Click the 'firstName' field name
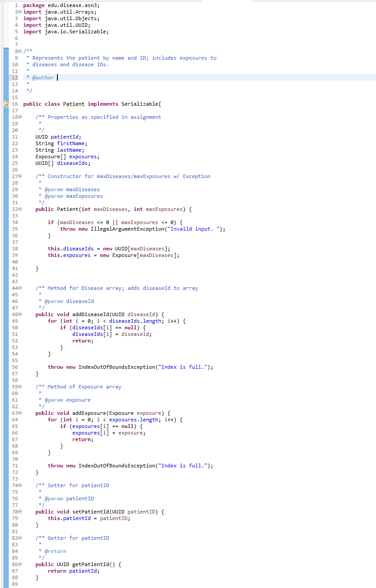The width and height of the screenshot is (376, 588). (71, 143)
